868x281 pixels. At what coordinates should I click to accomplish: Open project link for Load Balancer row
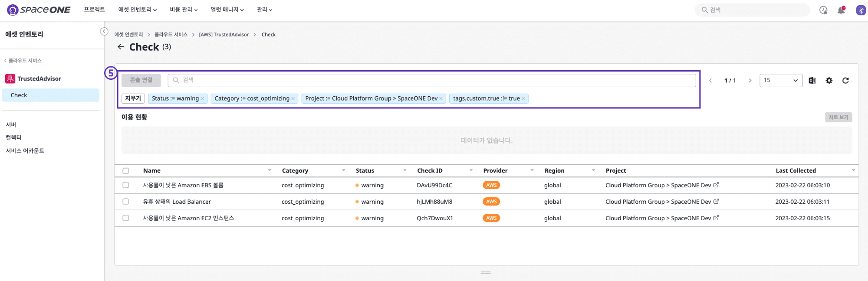(716, 201)
